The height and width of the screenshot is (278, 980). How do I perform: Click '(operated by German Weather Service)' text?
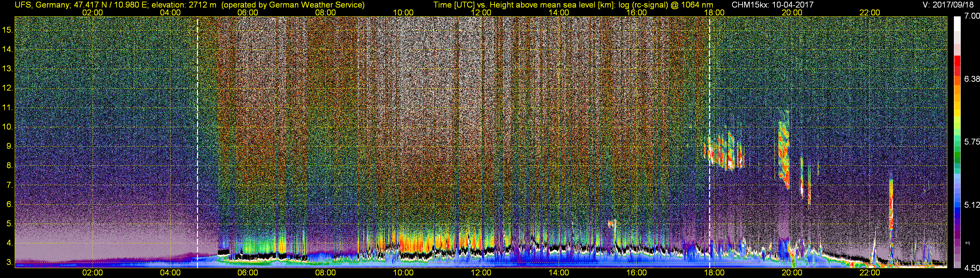pos(293,5)
